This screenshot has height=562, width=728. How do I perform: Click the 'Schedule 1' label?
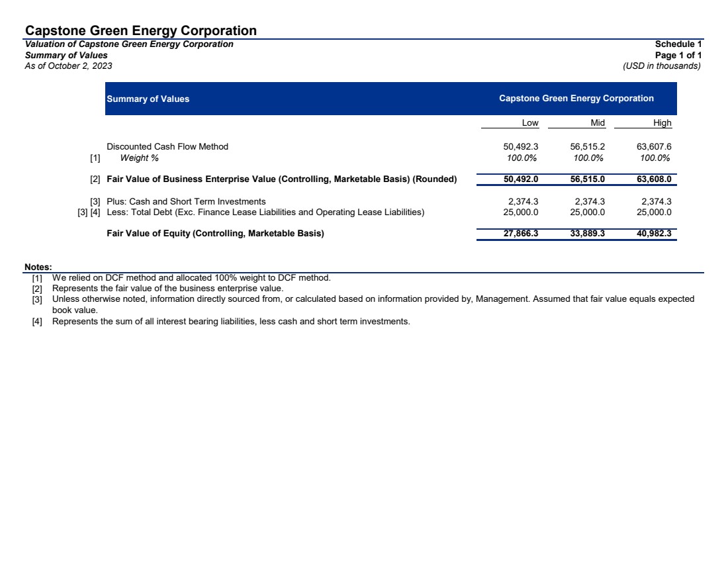click(x=678, y=44)
